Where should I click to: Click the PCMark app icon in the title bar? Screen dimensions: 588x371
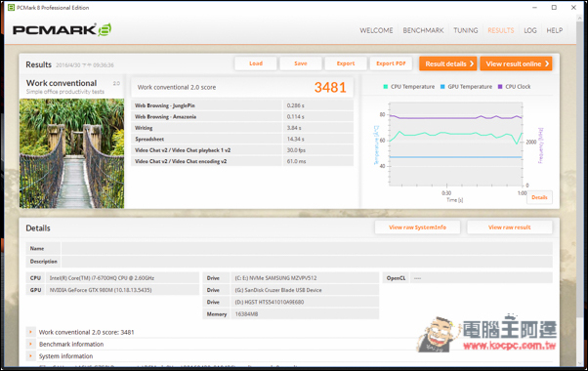click(12, 8)
